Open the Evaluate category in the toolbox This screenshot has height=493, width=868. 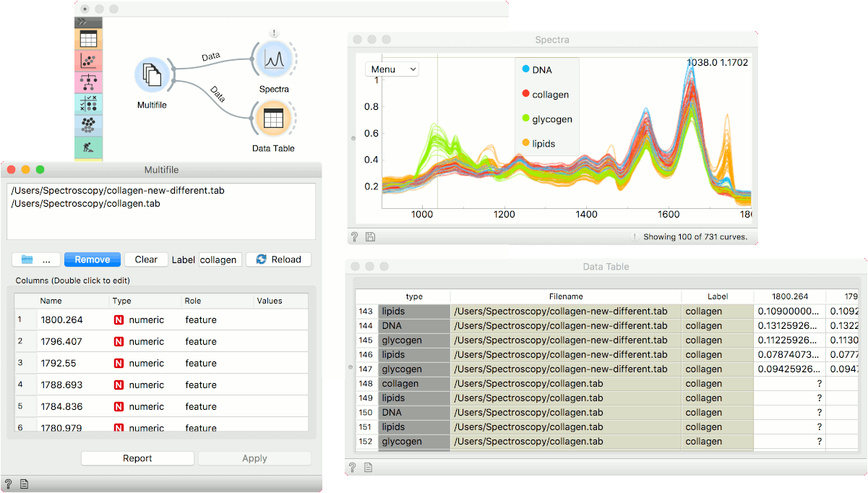click(88, 103)
